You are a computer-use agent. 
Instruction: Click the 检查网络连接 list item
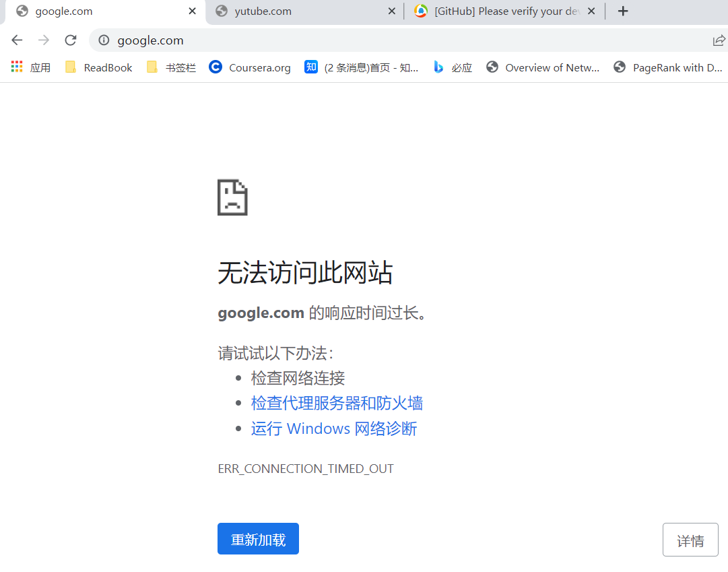(298, 378)
